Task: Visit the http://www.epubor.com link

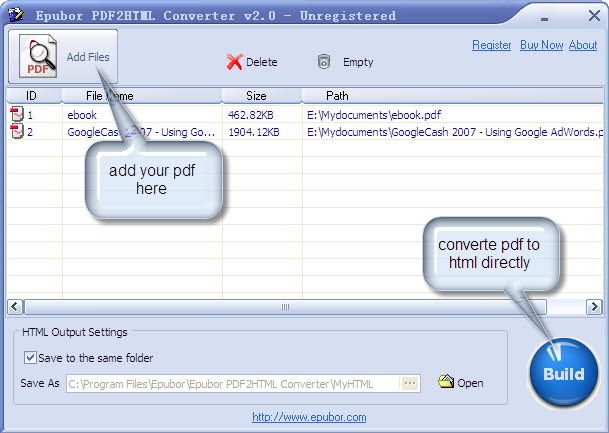Action: coord(309,417)
